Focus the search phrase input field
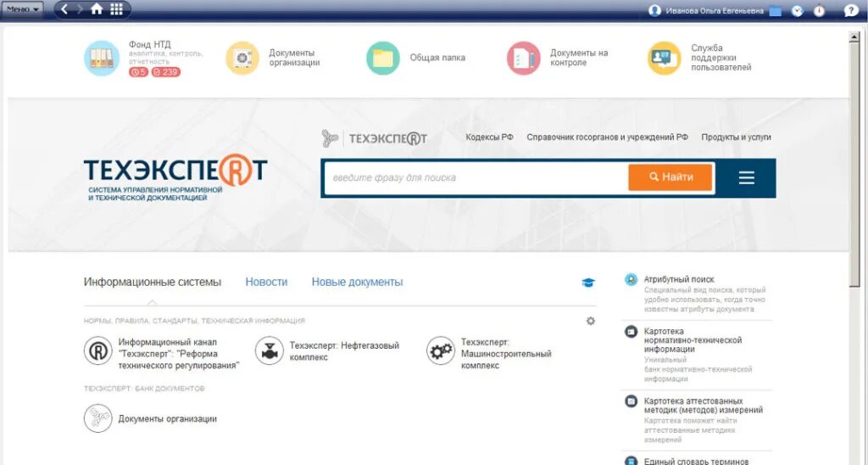Image resolution: width=868 pixels, height=465 pixels. 476,178
